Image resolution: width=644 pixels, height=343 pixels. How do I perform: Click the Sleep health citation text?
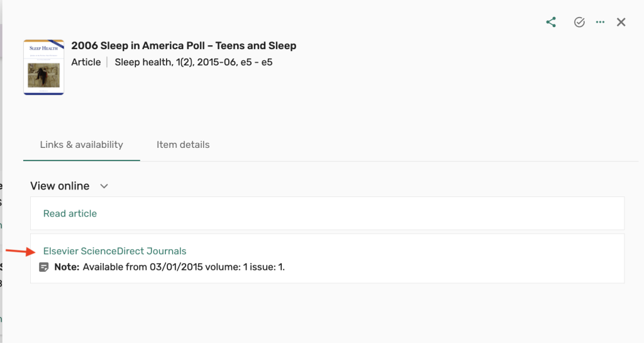click(x=193, y=62)
